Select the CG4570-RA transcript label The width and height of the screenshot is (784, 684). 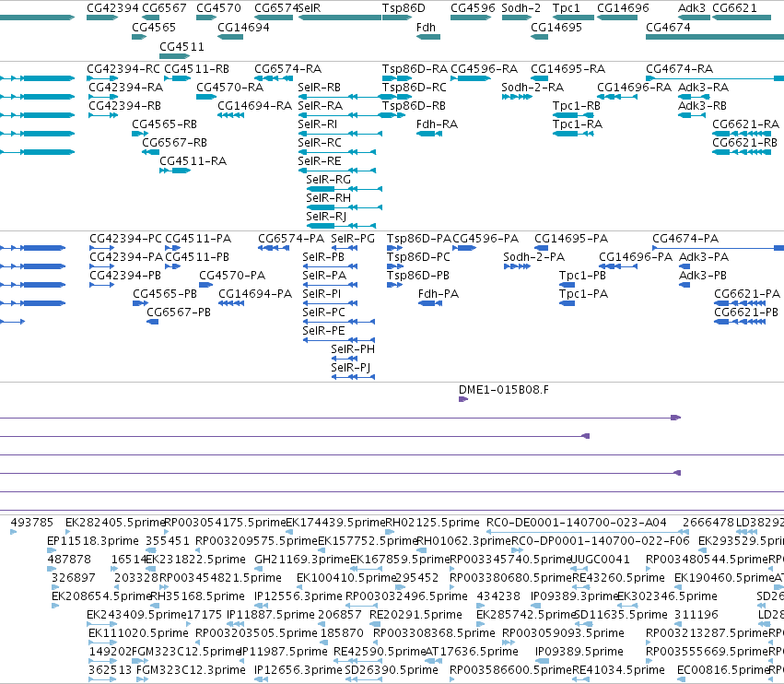(x=230, y=87)
